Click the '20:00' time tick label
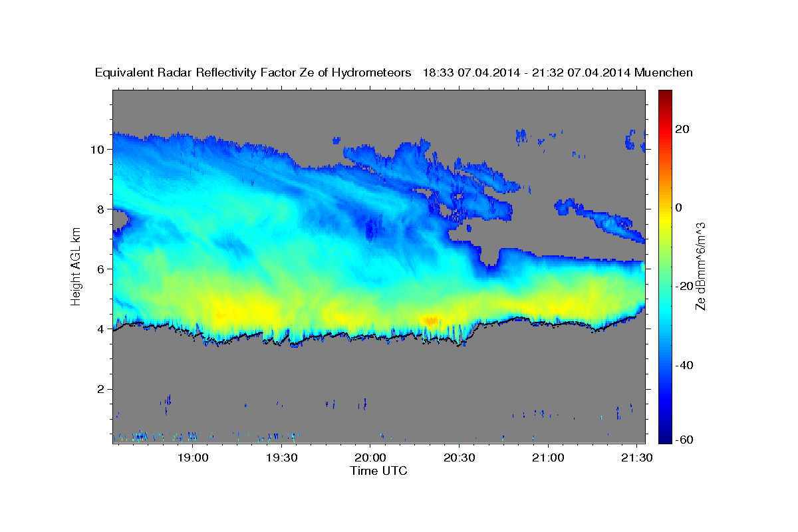The width and height of the screenshot is (798, 532). [x=370, y=458]
